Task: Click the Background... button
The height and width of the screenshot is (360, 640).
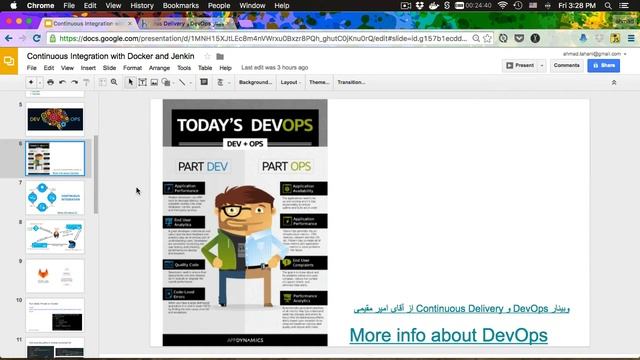Action: 255,82
